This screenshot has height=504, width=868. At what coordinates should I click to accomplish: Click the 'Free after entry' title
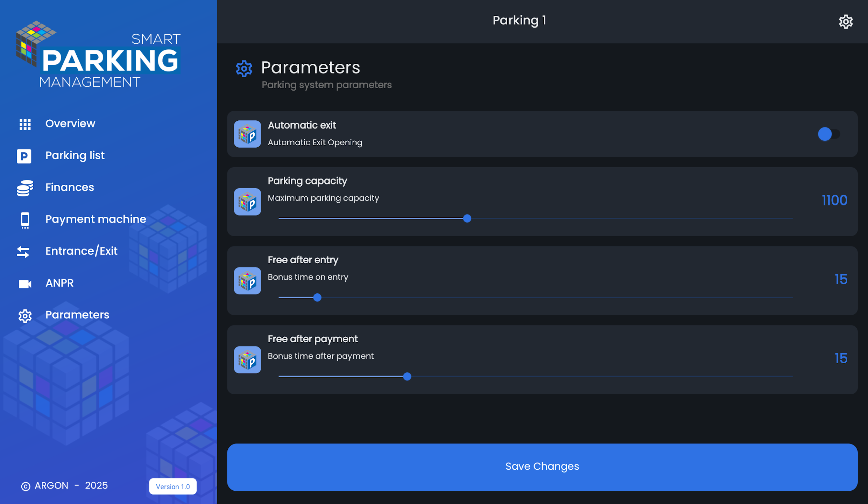coord(303,260)
